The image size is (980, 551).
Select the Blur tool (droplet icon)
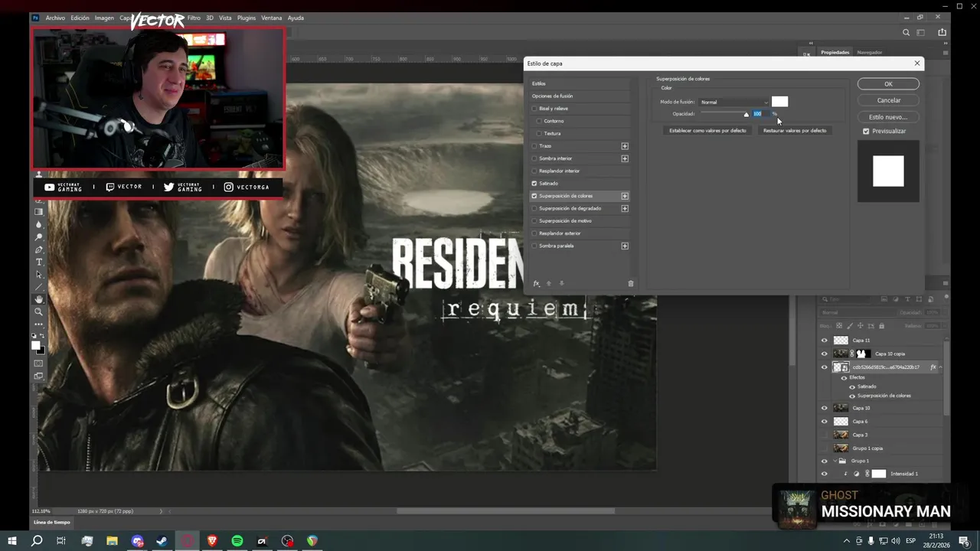pyautogui.click(x=39, y=224)
